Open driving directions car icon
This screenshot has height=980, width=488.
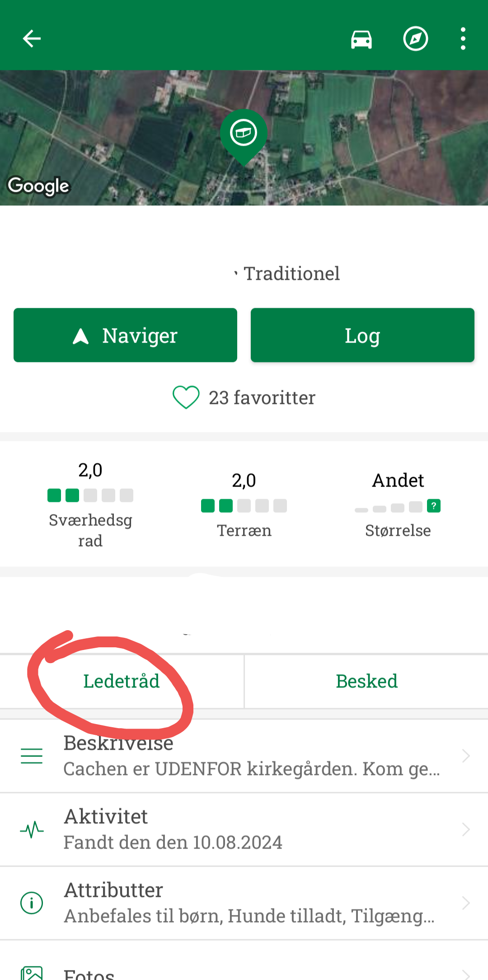point(361,39)
